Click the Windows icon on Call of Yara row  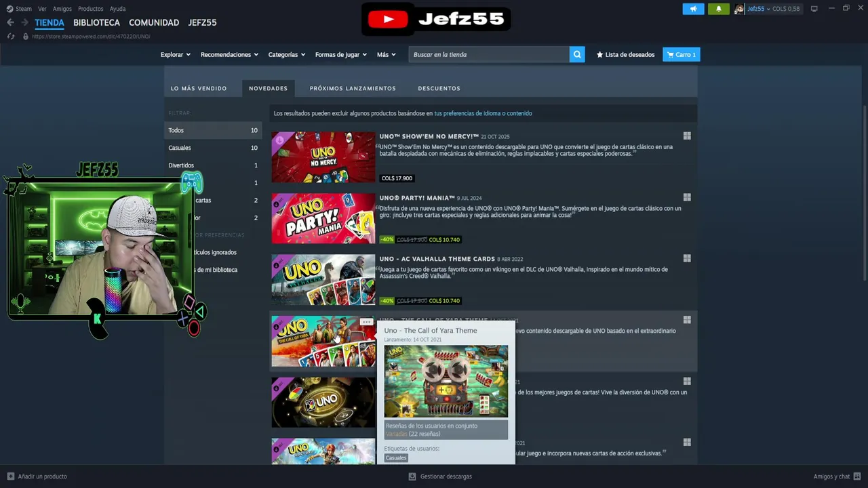click(x=687, y=320)
